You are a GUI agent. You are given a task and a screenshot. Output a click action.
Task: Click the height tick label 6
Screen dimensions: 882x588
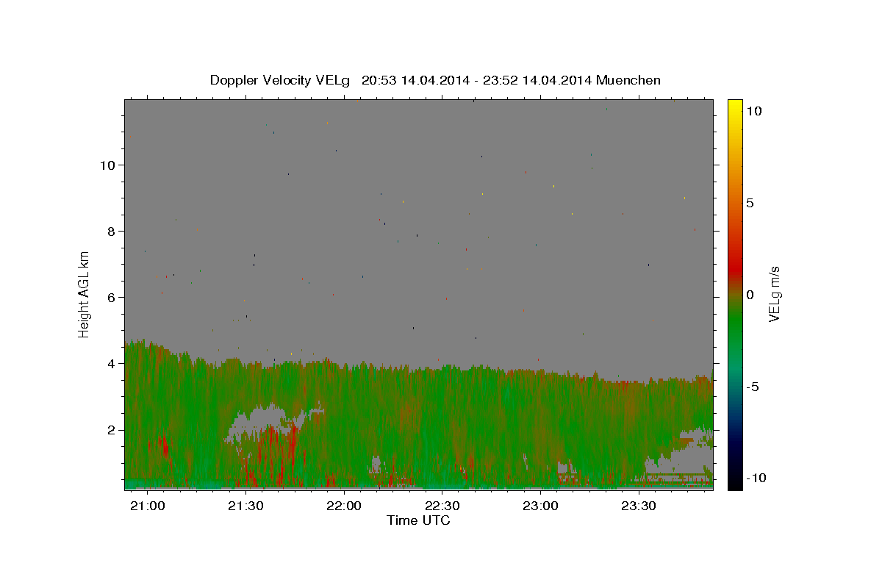pos(110,297)
